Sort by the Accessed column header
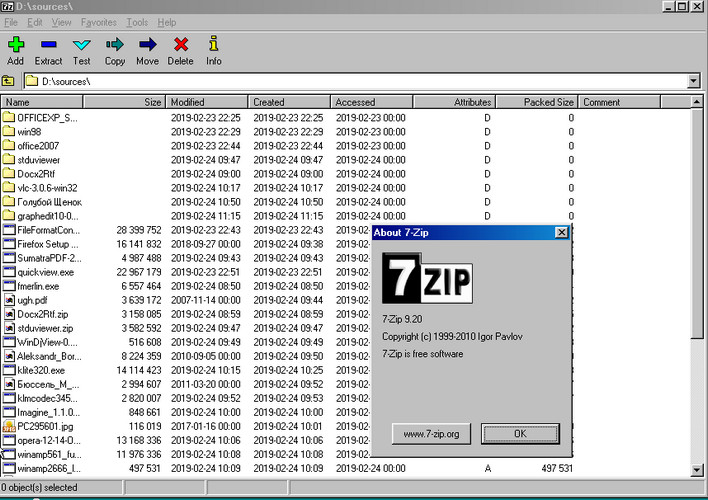The image size is (708, 500). pyautogui.click(x=372, y=102)
